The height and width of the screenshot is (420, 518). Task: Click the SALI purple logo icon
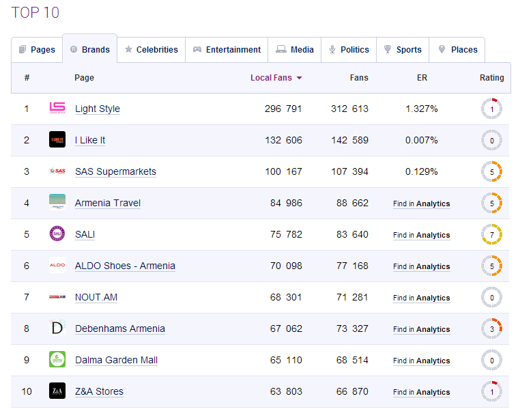pyautogui.click(x=57, y=234)
